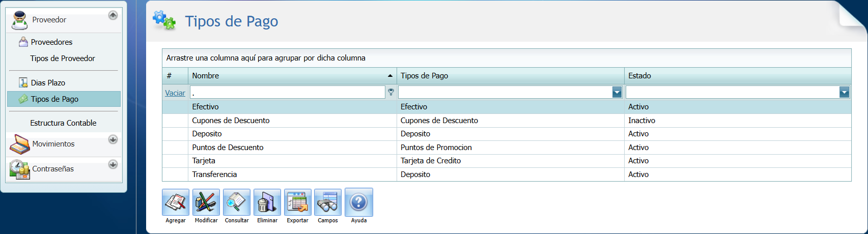This screenshot has height=234, width=868.
Task: Select the Transferencia name cell
Action: pos(292,174)
